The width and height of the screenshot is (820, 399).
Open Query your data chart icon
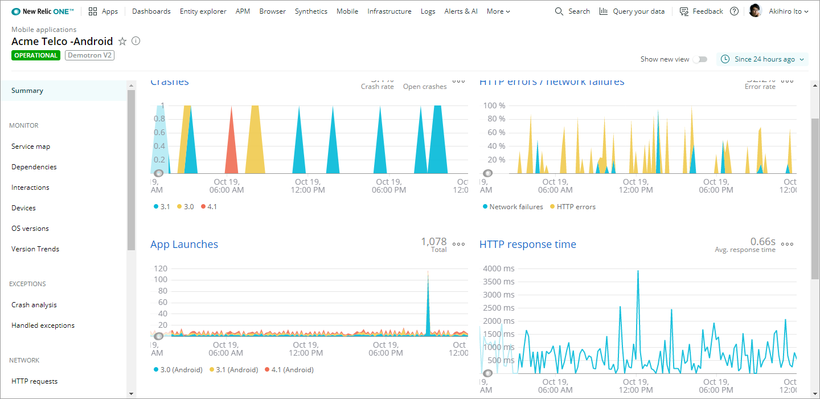603,11
